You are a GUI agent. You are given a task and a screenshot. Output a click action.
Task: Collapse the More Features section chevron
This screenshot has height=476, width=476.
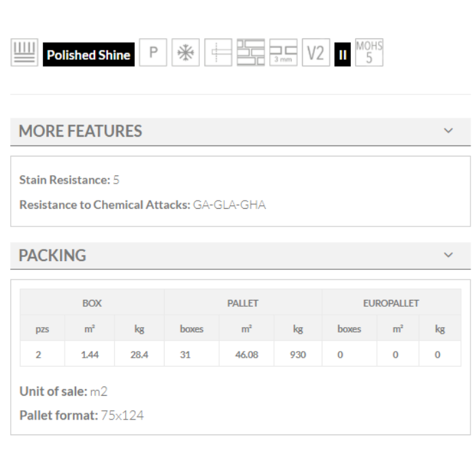[448, 131]
